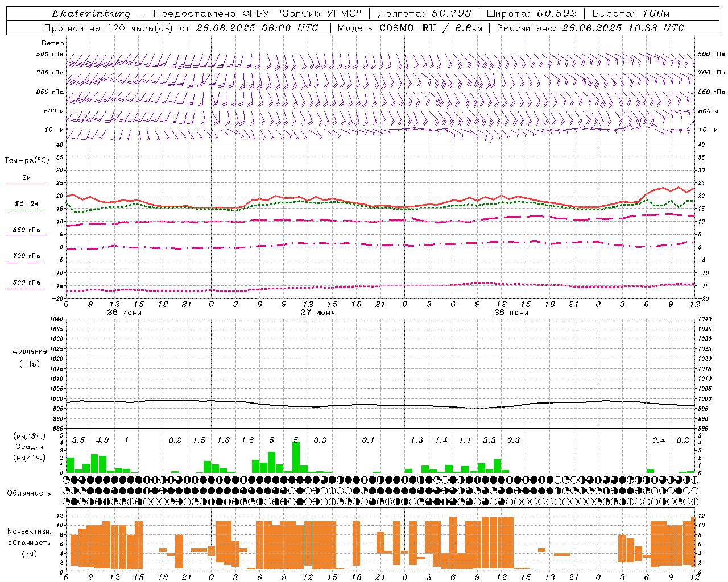Click the 0.1 precipitation total

click(x=368, y=440)
